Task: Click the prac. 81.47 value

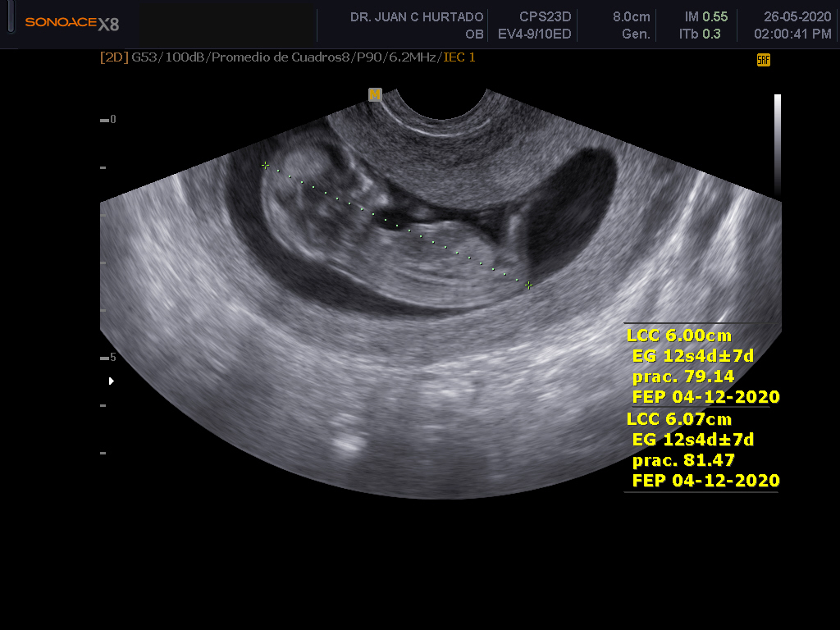Action: (683, 461)
